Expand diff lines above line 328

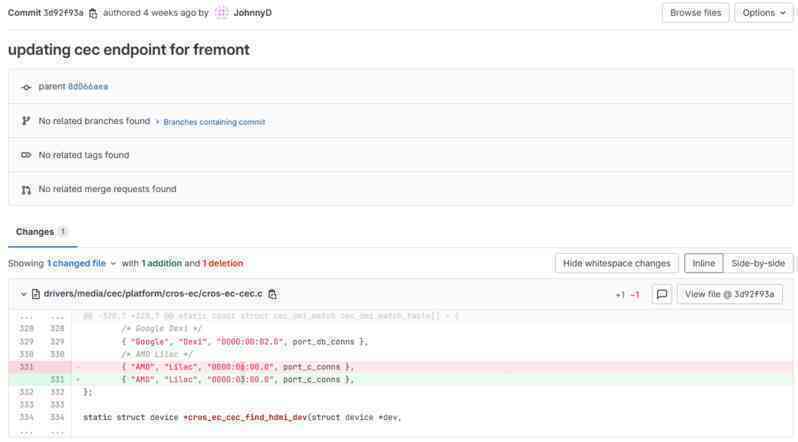(42, 317)
